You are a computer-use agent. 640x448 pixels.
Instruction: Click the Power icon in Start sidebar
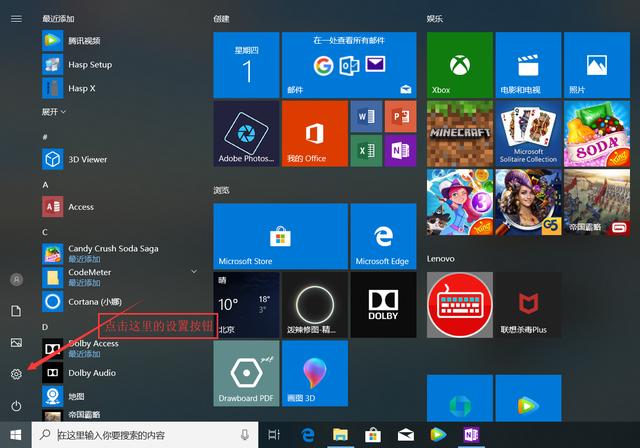16,406
